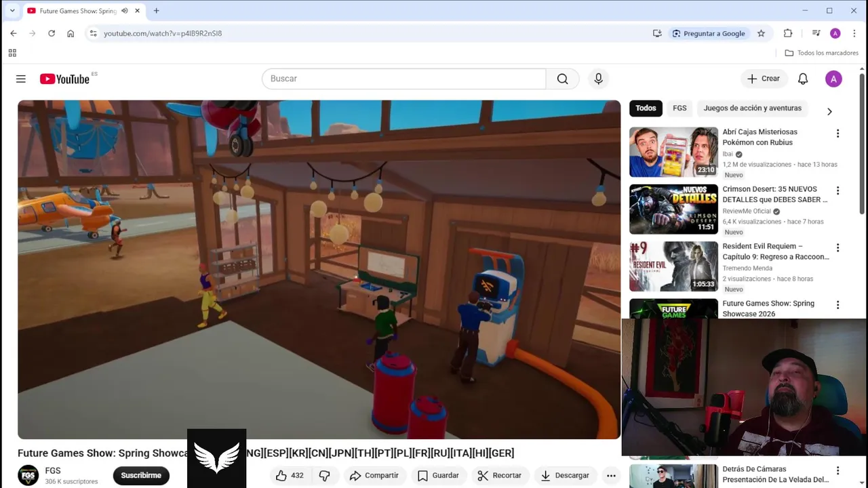Open the YouTube hamburger guide menu
Viewport: 868px width, 488px height.
(x=21, y=79)
